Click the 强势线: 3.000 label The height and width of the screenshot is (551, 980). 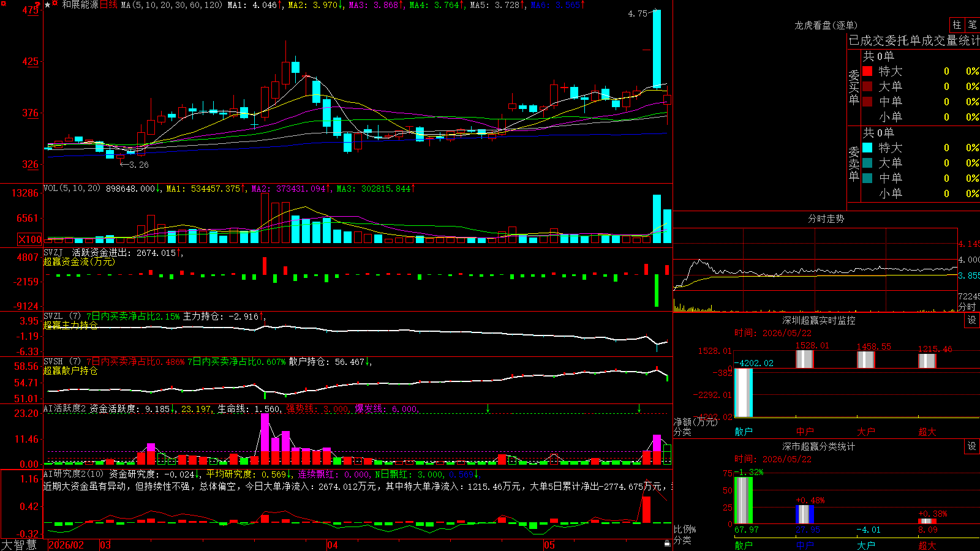pos(317,409)
